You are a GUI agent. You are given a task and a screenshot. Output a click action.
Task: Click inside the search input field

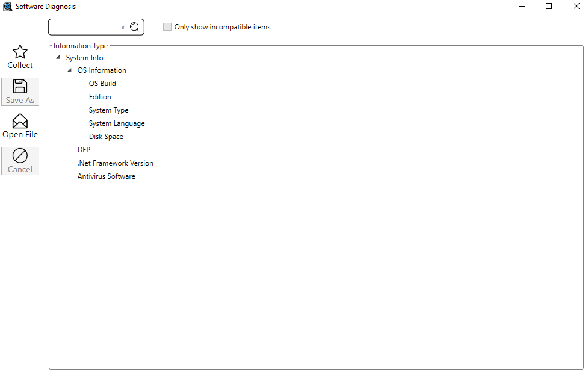[84, 27]
